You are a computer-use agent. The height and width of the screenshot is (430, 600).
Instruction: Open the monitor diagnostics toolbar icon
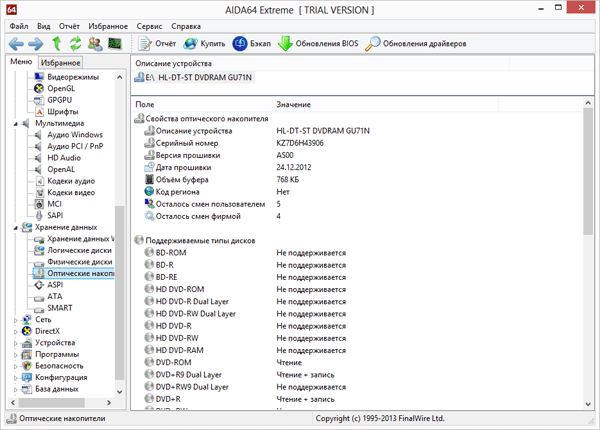114,44
